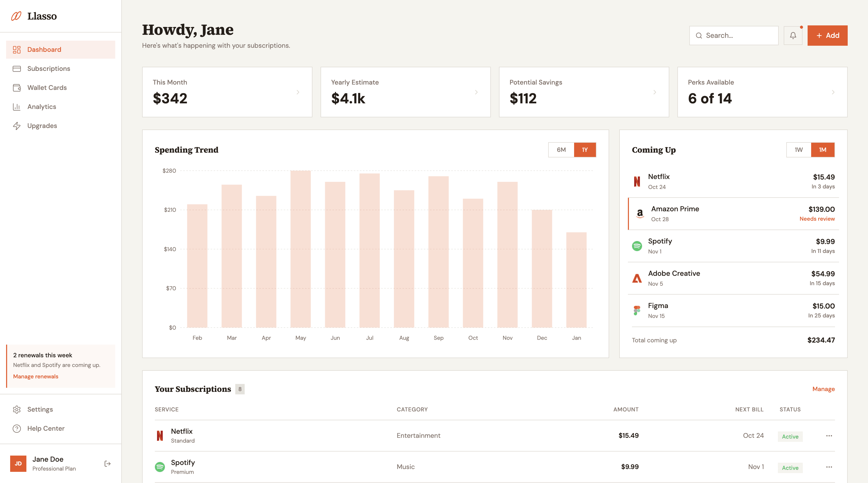Click the May bar in Spending Trend
Image resolution: width=868 pixels, height=483 pixels.
coord(301,249)
